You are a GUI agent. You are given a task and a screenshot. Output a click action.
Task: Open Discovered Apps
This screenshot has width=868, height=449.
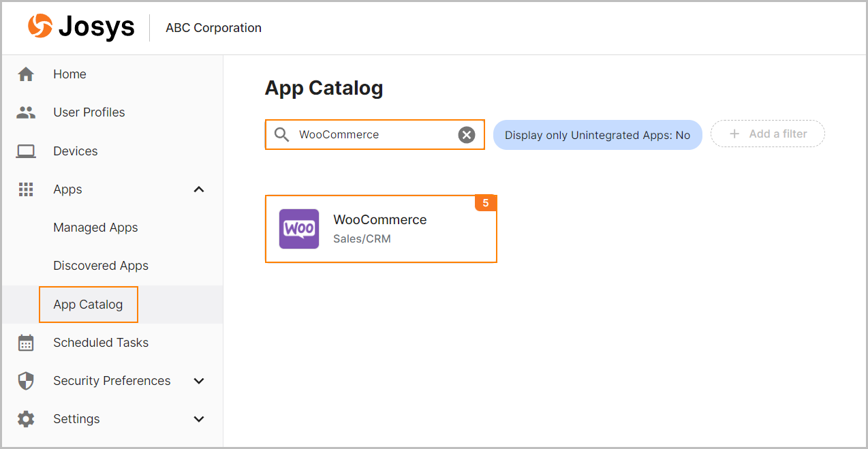(x=101, y=266)
